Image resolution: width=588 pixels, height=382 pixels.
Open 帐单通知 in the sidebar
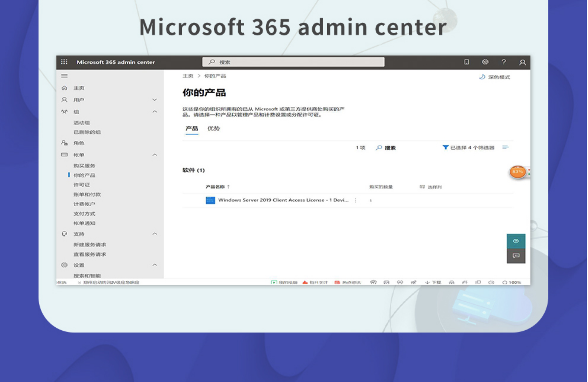pyautogui.click(x=84, y=223)
